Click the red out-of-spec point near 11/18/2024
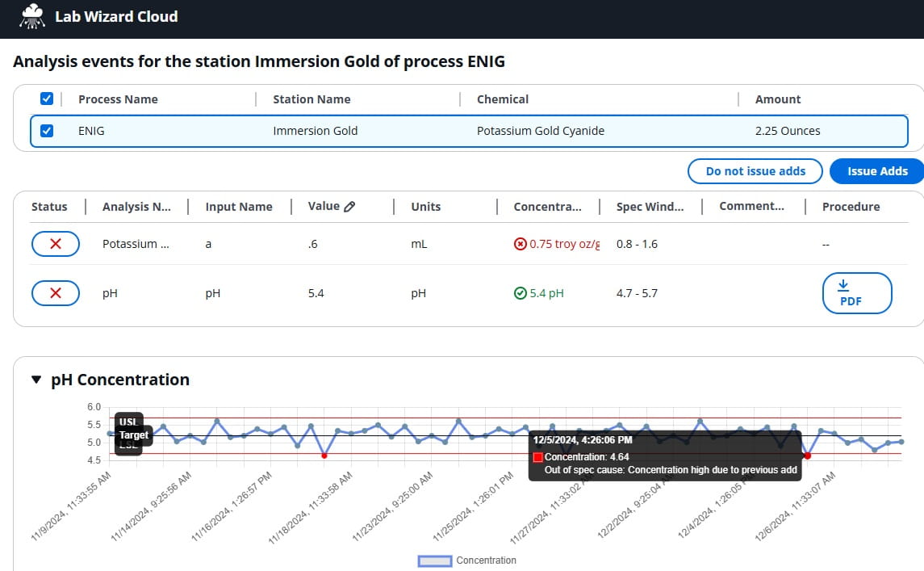 point(324,456)
